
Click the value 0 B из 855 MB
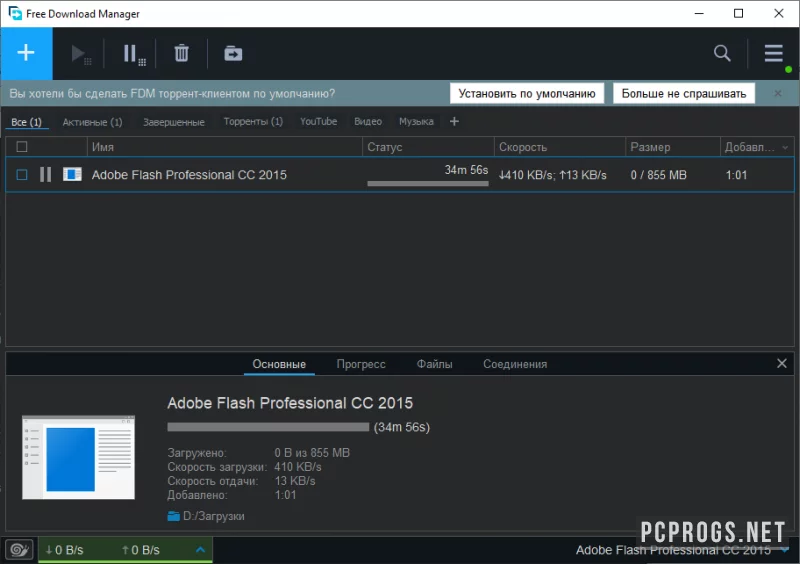[312, 453]
